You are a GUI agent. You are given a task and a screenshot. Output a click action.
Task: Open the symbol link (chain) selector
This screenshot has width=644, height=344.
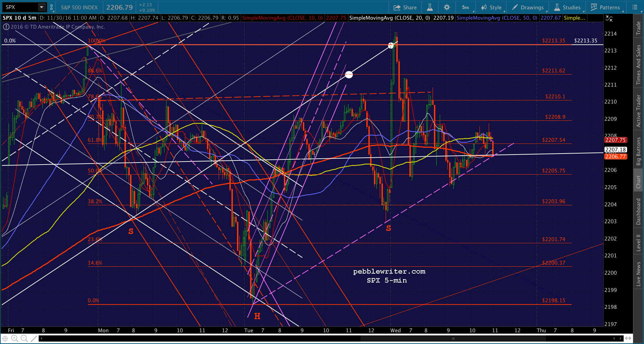tap(52, 7)
